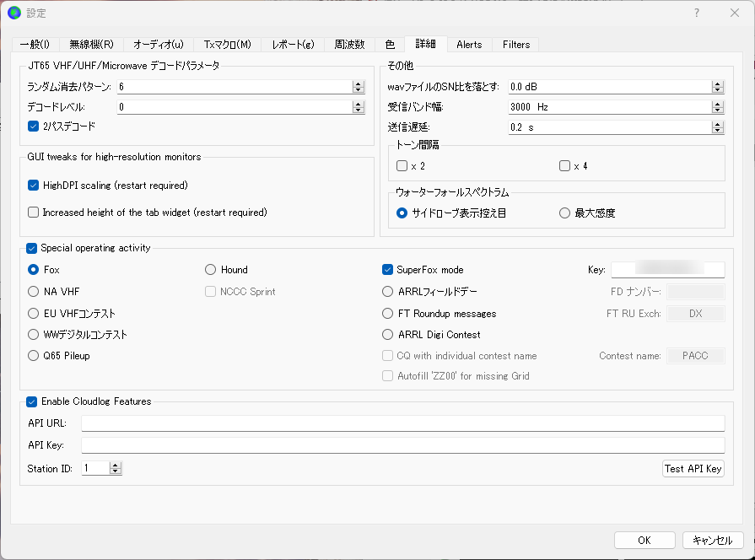
Task: Click the help question mark icon
Action: pos(696,13)
